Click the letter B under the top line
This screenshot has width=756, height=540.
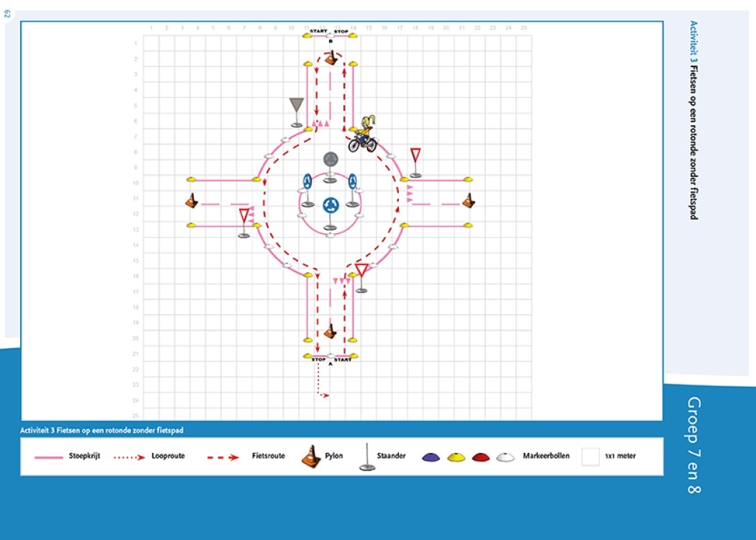tap(330, 42)
